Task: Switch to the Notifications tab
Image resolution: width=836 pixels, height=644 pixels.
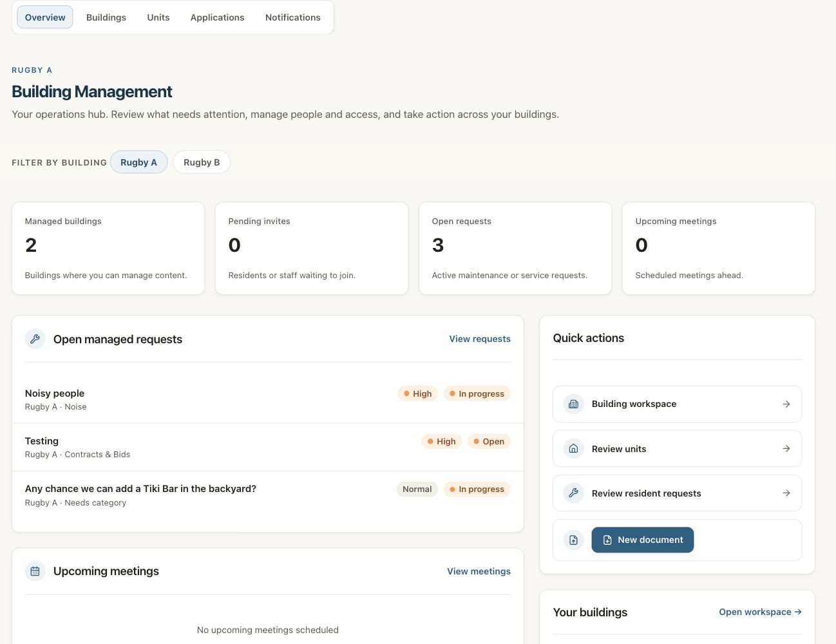Action: pyautogui.click(x=293, y=17)
